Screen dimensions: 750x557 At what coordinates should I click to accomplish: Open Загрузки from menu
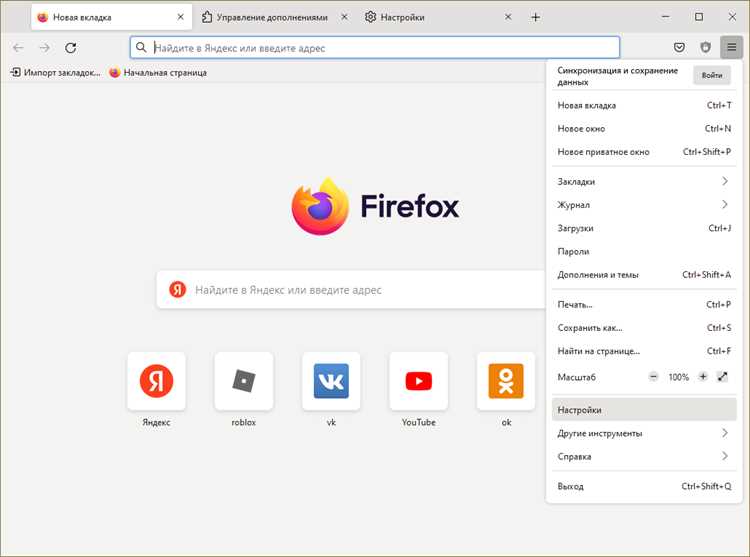(x=644, y=228)
